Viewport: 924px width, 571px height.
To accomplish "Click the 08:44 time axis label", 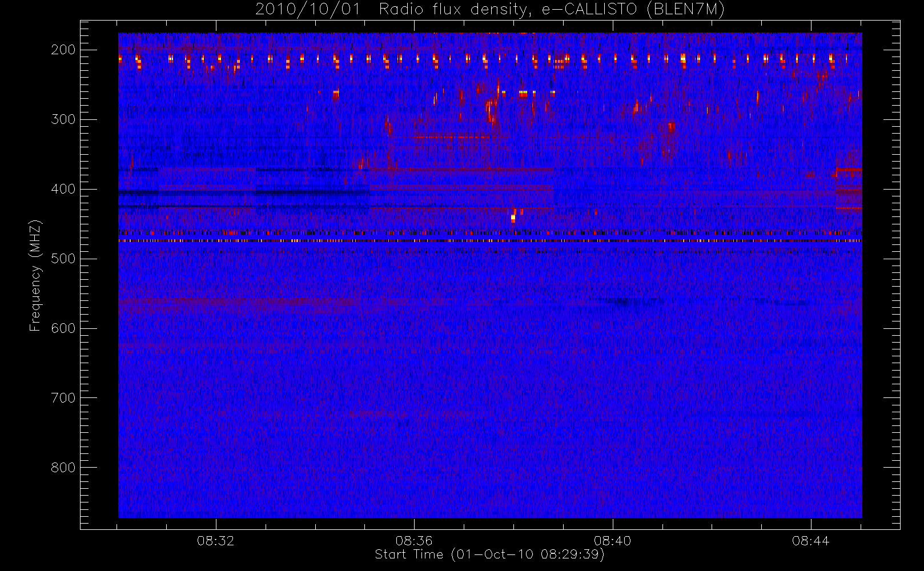I will pyautogui.click(x=810, y=541).
